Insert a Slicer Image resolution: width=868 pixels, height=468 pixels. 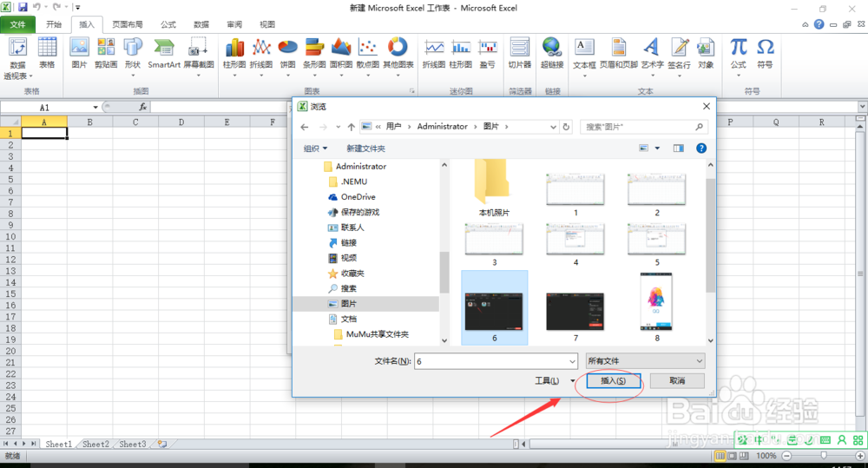click(x=520, y=53)
